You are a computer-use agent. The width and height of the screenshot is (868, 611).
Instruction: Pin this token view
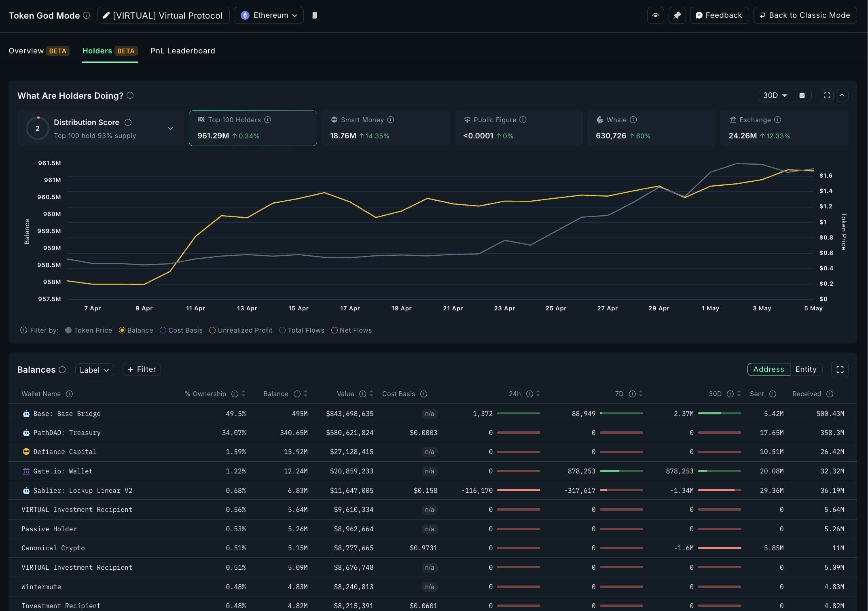coord(677,15)
